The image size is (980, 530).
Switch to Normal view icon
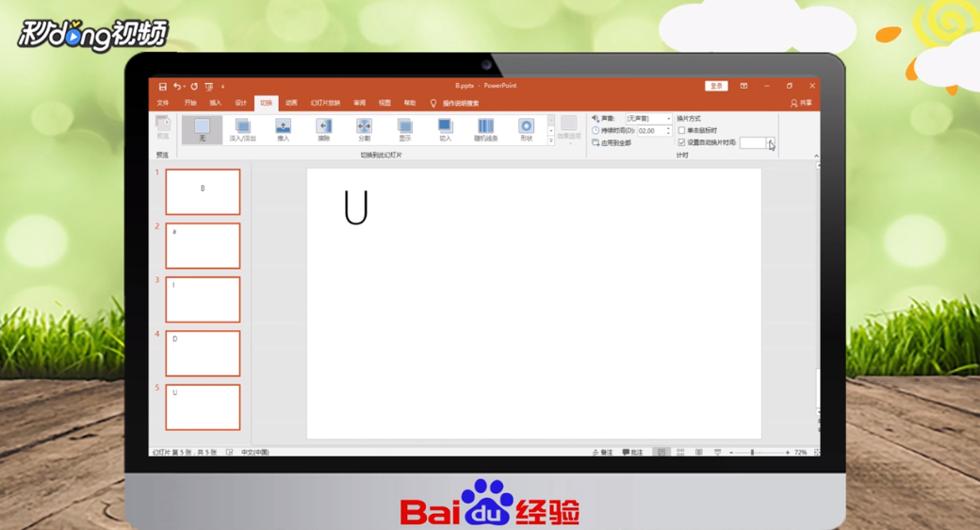pyautogui.click(x=661, y=452)
